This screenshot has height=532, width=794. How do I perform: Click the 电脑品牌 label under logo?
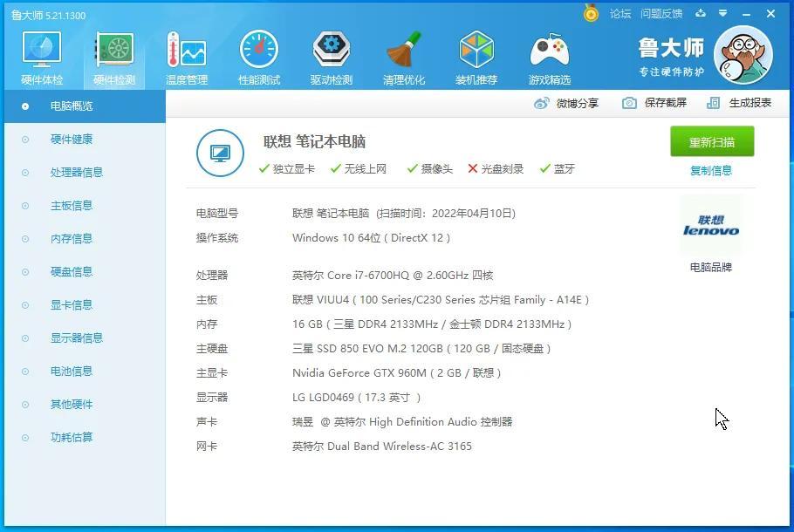tap(711, 267)
